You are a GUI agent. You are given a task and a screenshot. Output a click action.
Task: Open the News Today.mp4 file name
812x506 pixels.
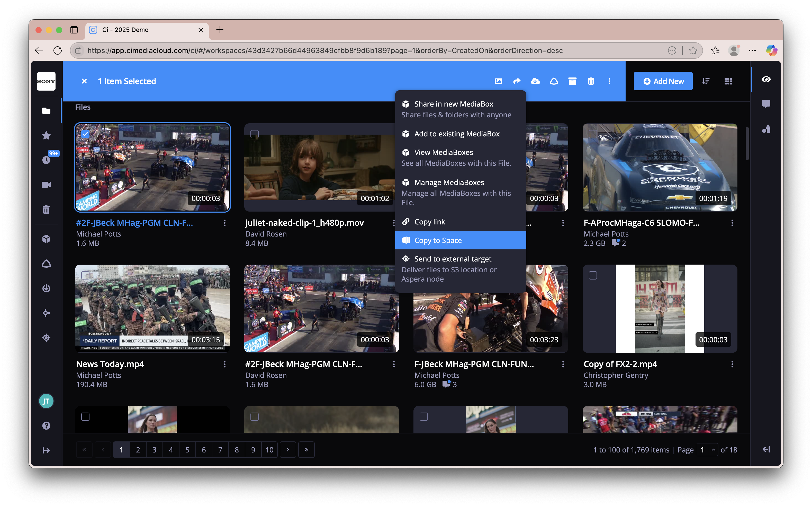[x=110, y=364]
